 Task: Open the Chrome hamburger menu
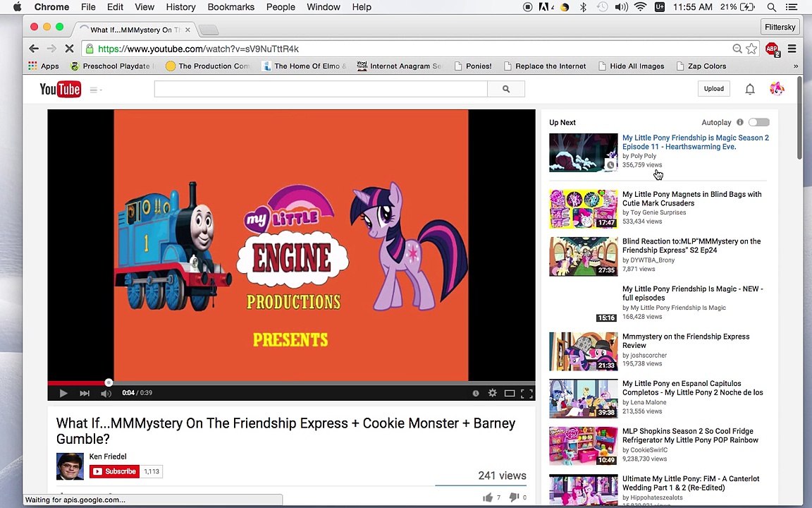click(792, 49)
